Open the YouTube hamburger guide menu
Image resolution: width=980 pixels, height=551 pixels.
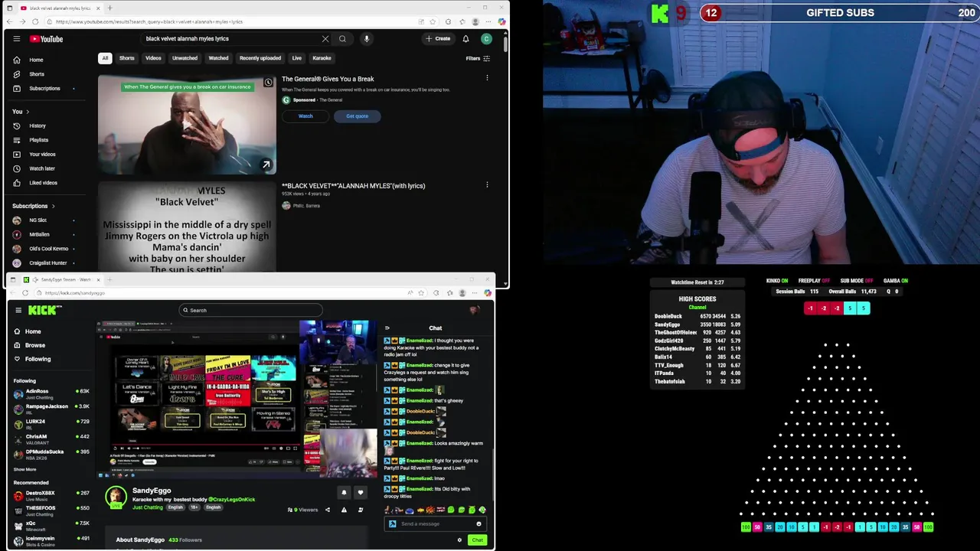click(16, 39)
